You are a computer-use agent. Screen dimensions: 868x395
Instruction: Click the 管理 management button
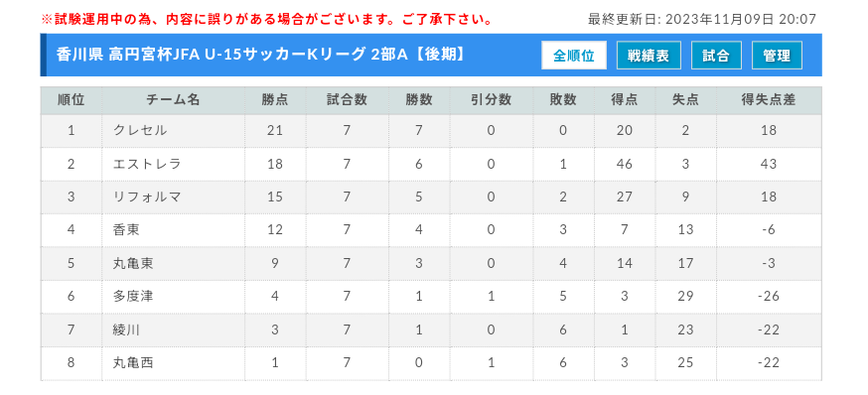click(777, 56)
